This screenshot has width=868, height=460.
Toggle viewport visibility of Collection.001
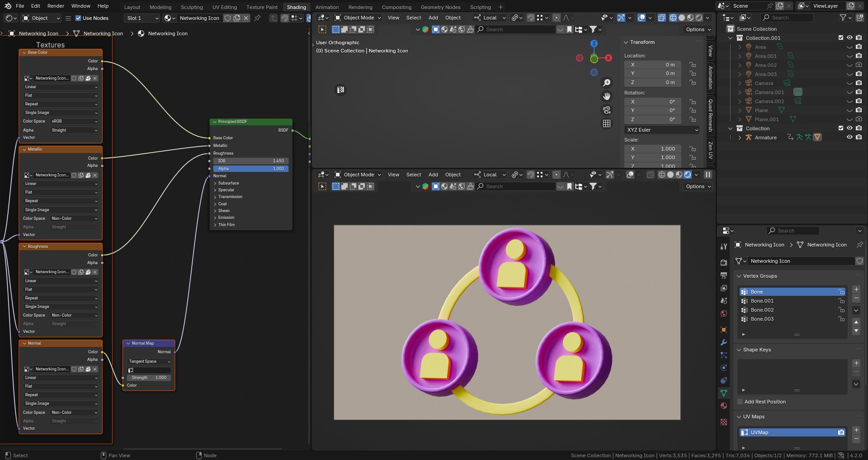849,38
